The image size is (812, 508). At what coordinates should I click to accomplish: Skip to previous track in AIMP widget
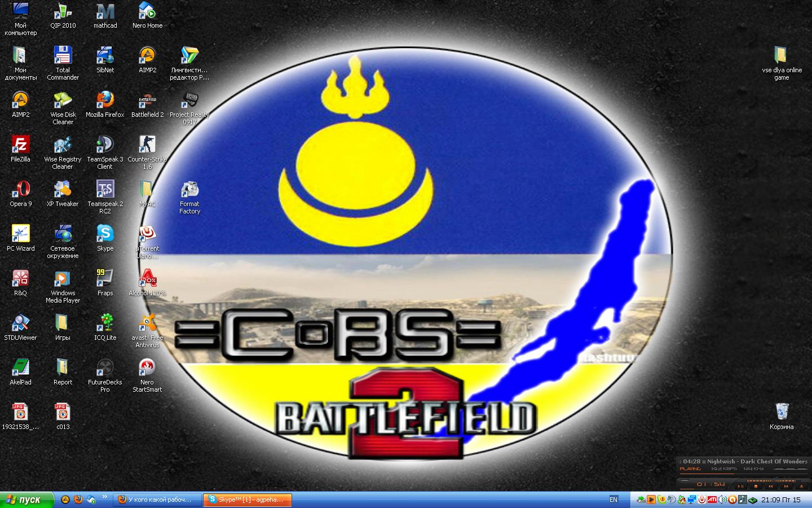point(770,486)
